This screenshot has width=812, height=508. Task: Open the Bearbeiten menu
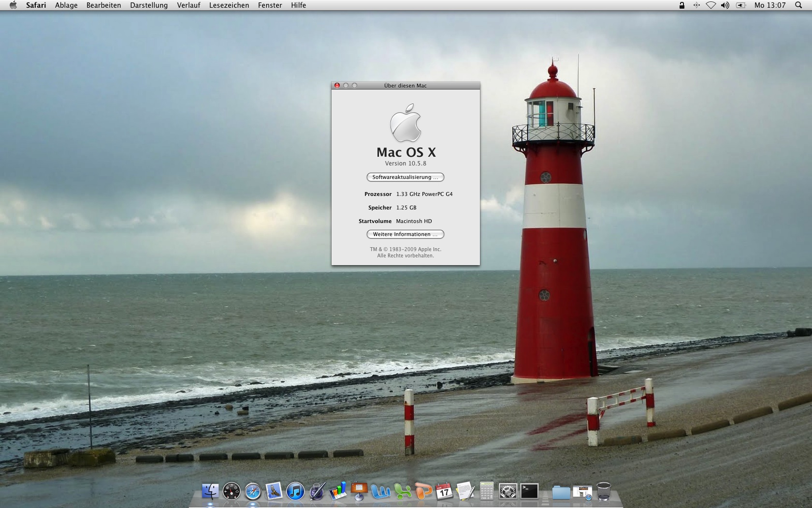[x=104, y=5]
